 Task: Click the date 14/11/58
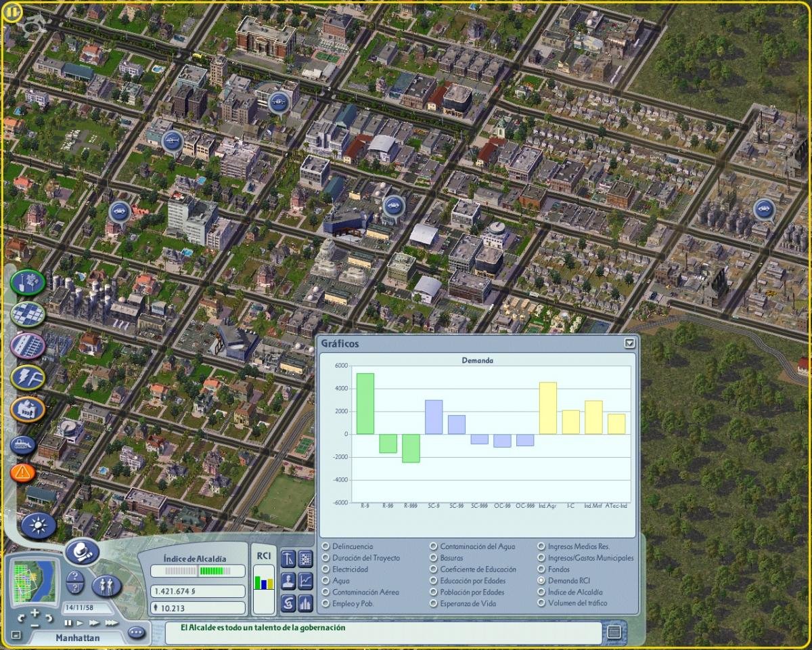[78, 608]
